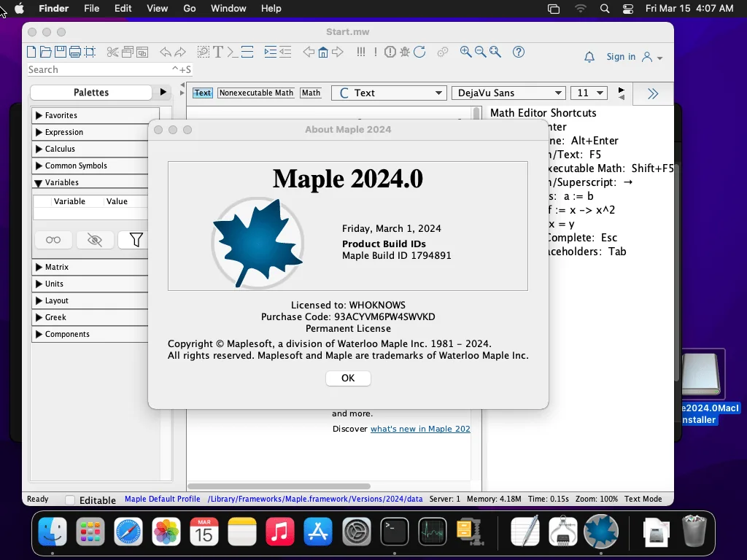This screenshot has height=560, width=747.
Task: Open the user account dropdown arrow
Action: click(x=659, y=58)
